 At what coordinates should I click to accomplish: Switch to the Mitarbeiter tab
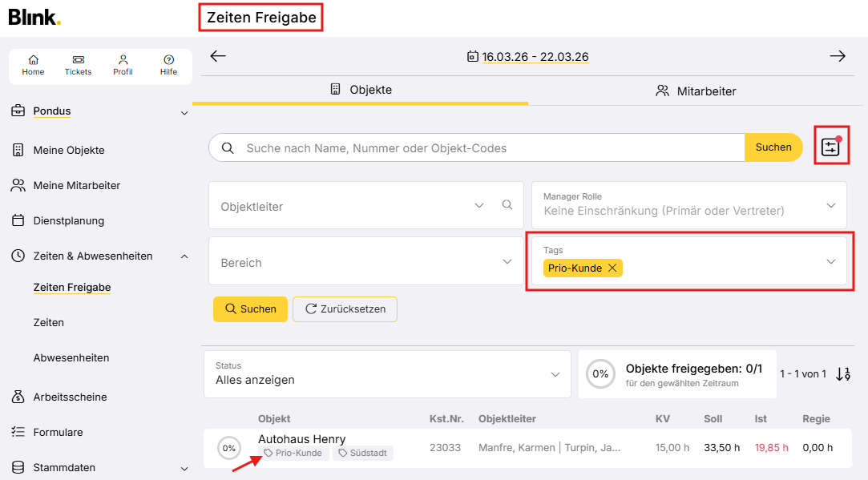click(x=696, y=91)
